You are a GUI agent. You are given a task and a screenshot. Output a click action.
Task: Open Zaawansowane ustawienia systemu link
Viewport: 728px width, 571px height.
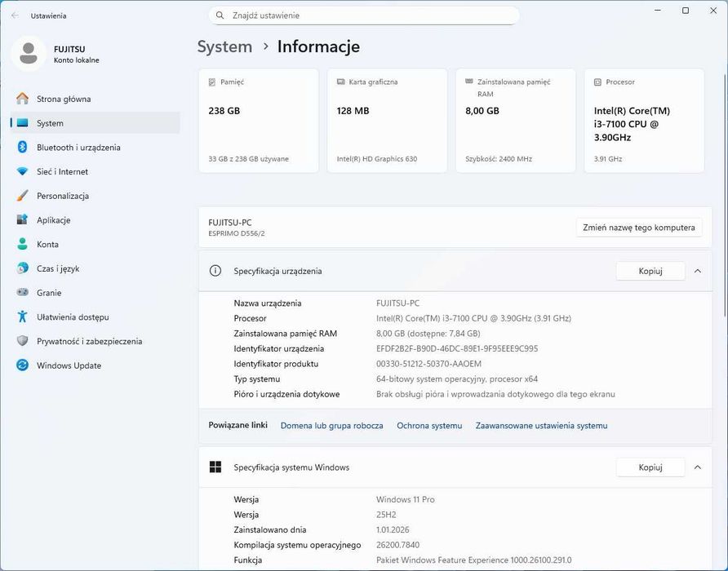[x=541, y=425]
